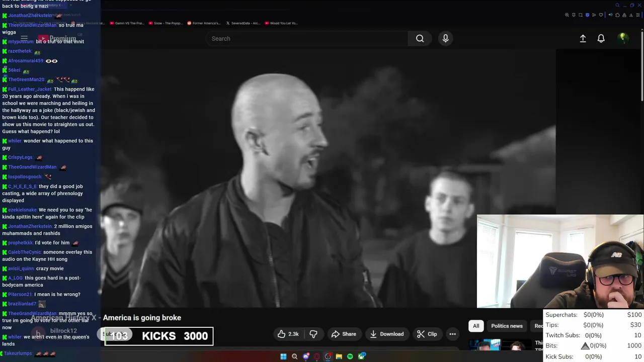Add page to bookmarks with heart icon

601,15
